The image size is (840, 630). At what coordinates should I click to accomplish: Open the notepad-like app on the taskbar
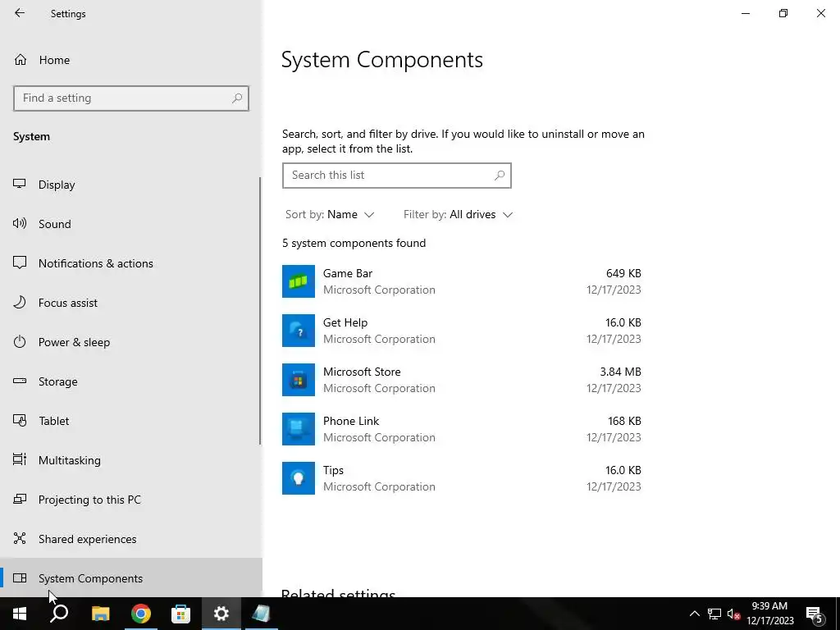pos(262,614)
